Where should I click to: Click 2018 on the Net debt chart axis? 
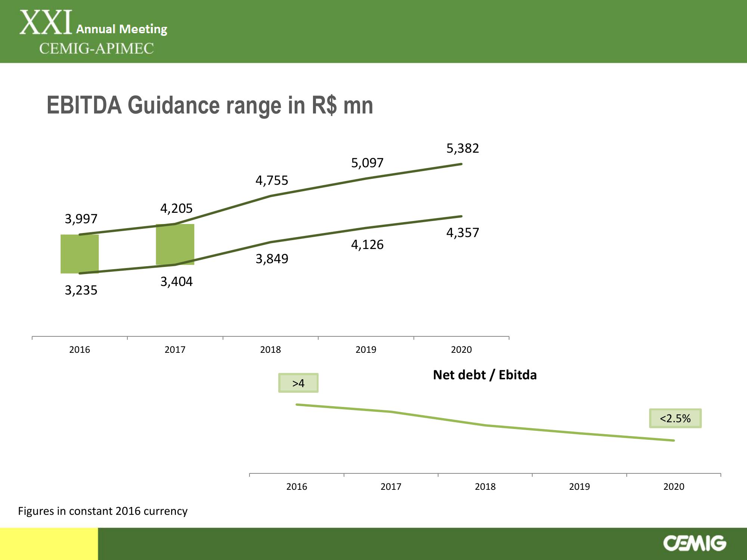485,487
